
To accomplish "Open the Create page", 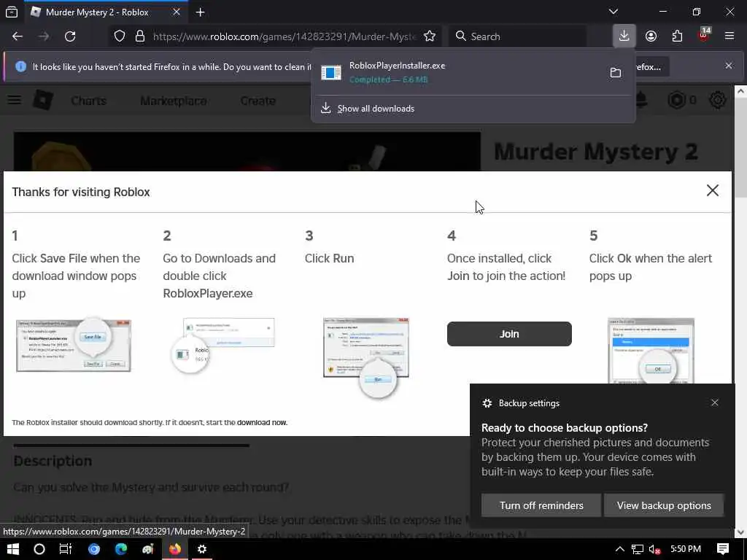I will (x=258, y=101).
